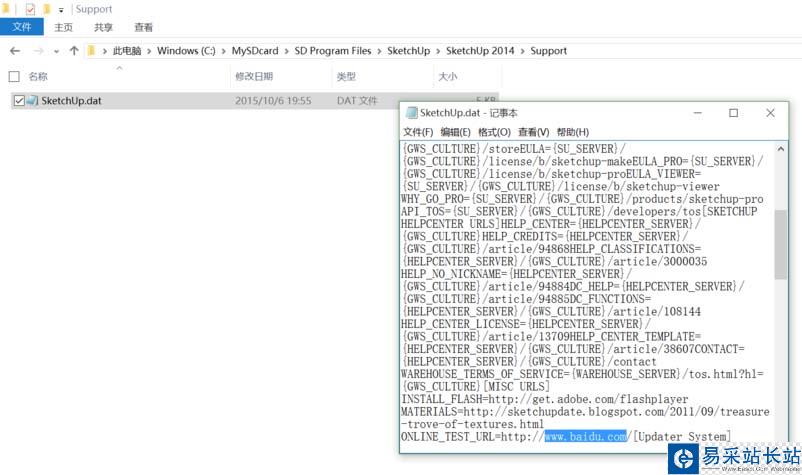The width and height of the screenshot is (802, 475).
Task: Open recent locations dropdown arrow
Action: click(x=56, y=51)
